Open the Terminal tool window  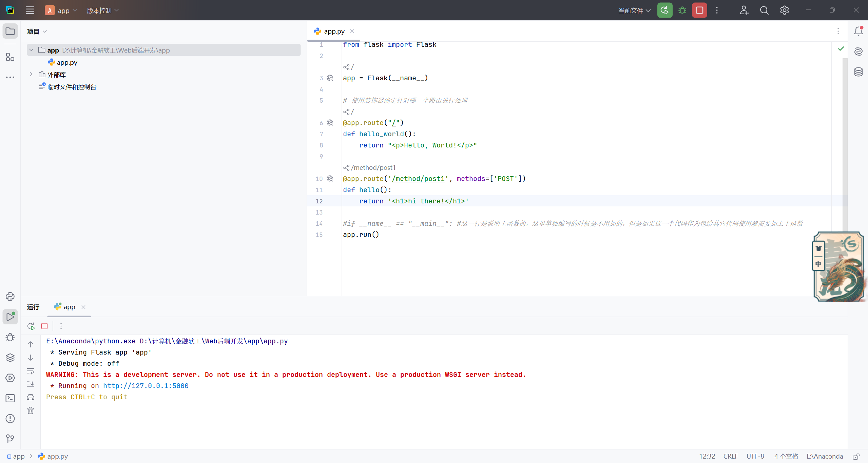pyautogui.click(x=10, y=398)
